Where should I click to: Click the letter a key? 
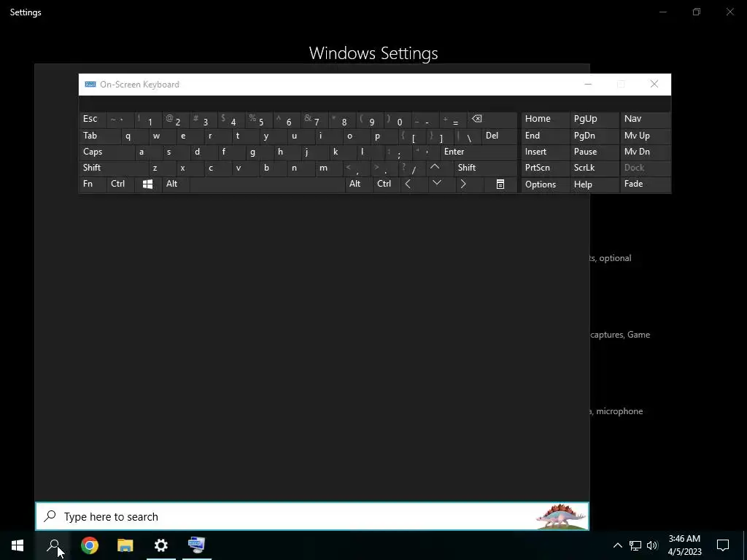pos(148,152)
